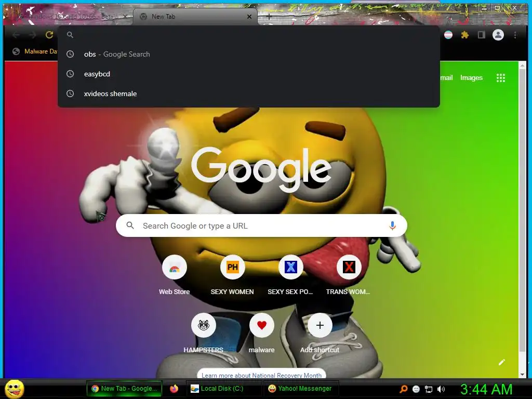The width and height of the screenshot is (532, 399).
Task: Open Learn more about National Recovery Month
Action: (x=261, y=375)
